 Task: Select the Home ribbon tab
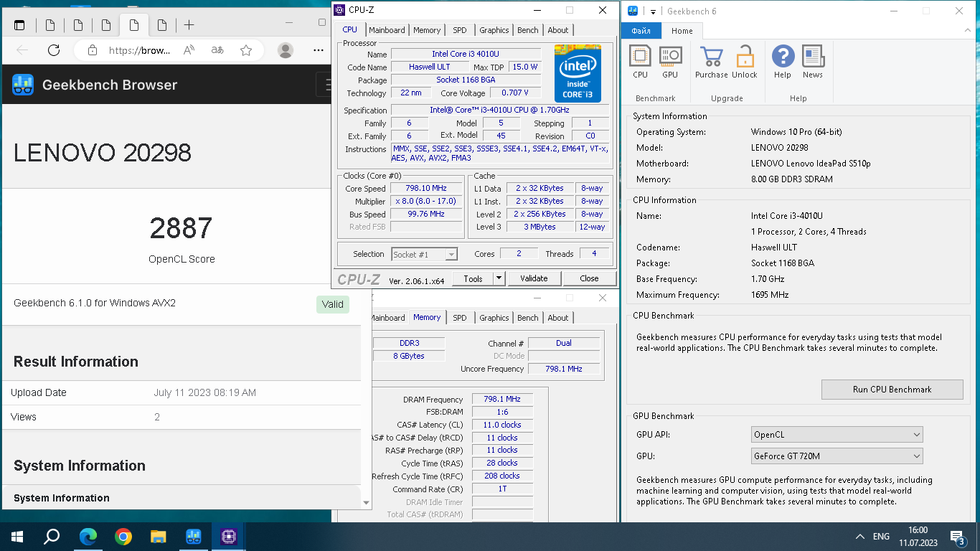pyautogui.click(x=682, y=31)
